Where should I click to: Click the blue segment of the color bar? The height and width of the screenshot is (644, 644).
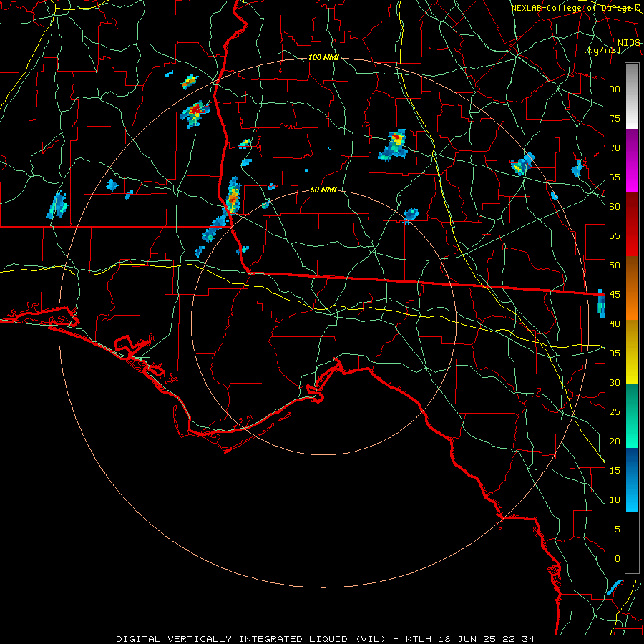pos(632,479)
